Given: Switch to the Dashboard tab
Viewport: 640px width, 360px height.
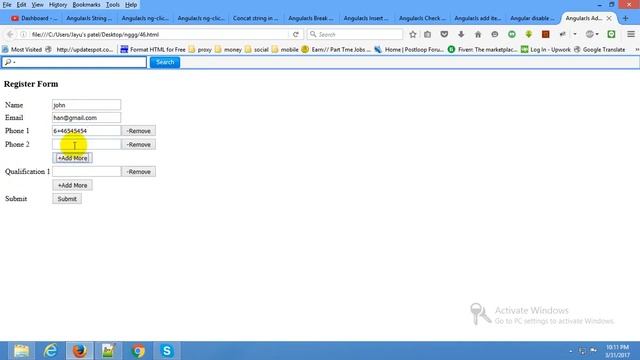Looking at the screenshot, I should (x=34, y=18).
